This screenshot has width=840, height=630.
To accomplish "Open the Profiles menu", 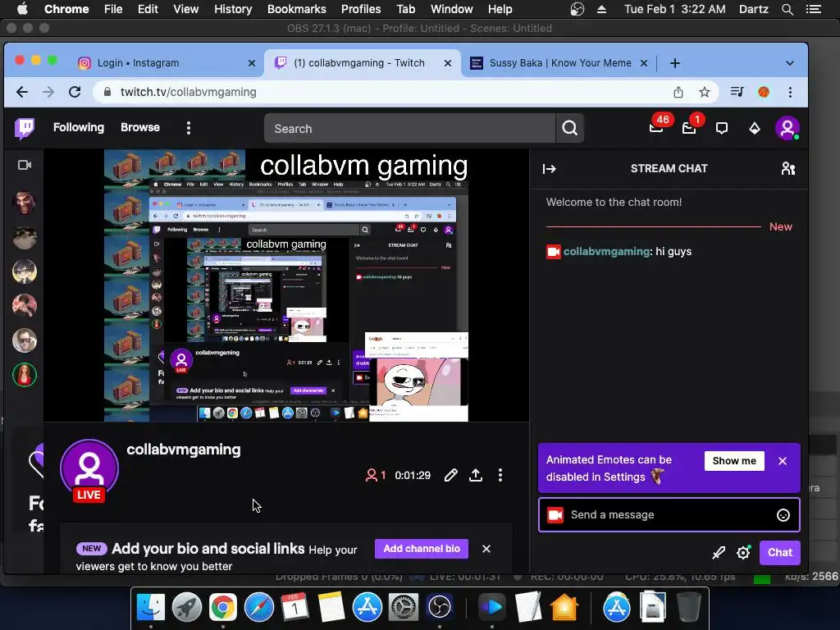I will tap(361, 9).
